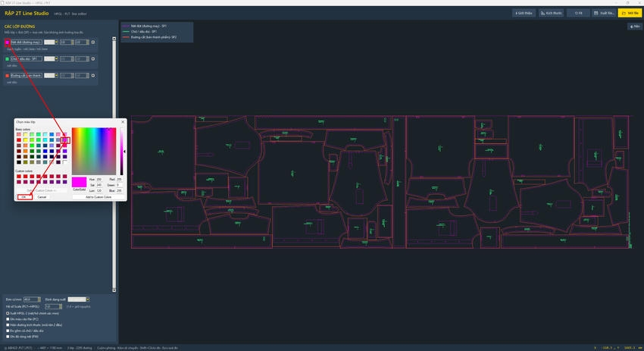Screen dimensions: 644x351
Task: Click the 'Xuất file...' export button
Action: (604, 13)
